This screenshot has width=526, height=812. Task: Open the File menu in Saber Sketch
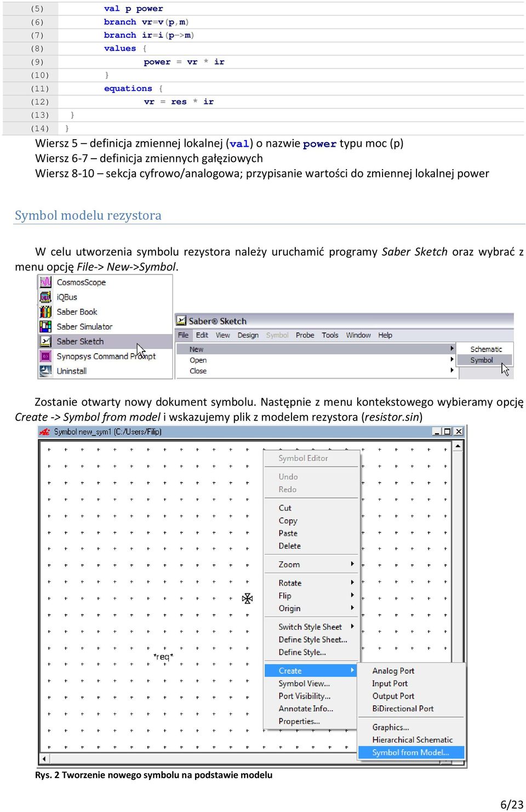point(183,335)
